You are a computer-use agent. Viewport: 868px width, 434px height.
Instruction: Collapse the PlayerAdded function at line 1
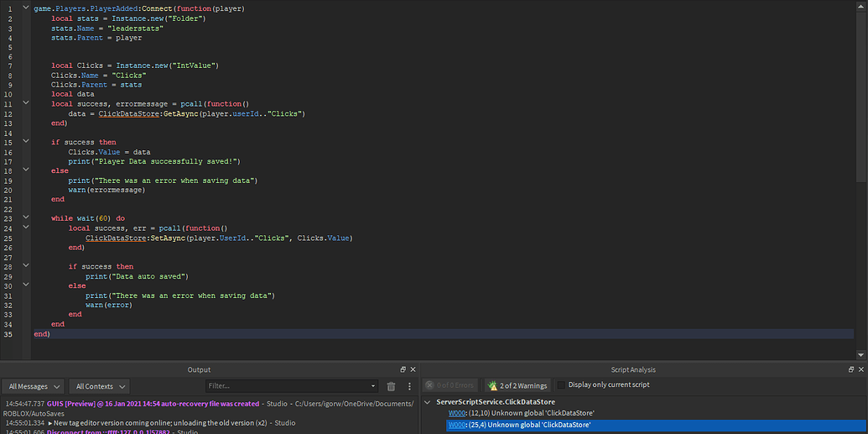[25, 9]
